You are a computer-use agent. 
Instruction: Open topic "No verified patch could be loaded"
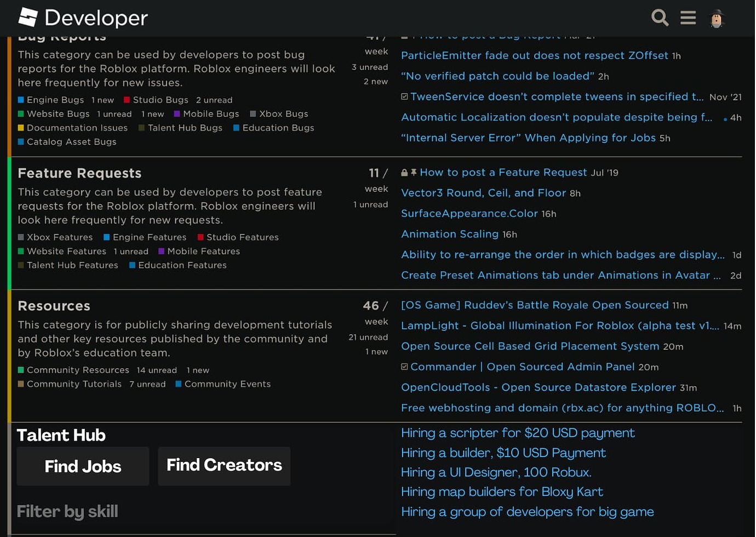coord(497,76)
